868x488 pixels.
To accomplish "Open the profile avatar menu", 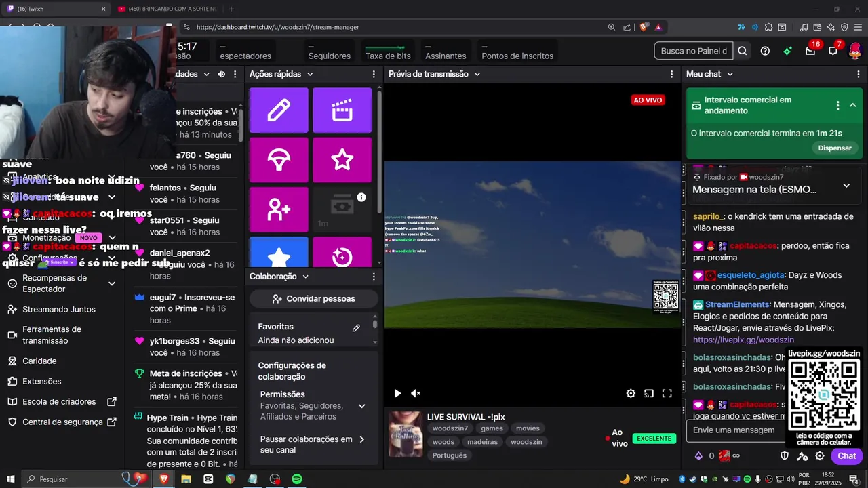I will click(855, 51).
